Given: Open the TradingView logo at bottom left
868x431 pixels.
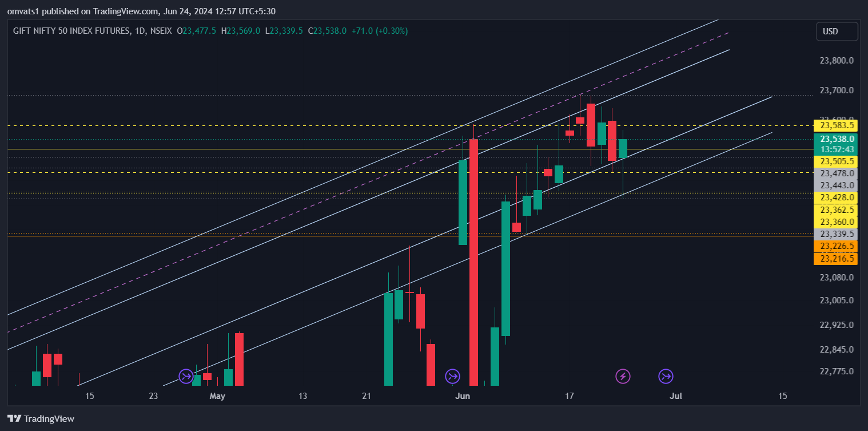Looking at the screenshot, I should [x=41, y=418].
